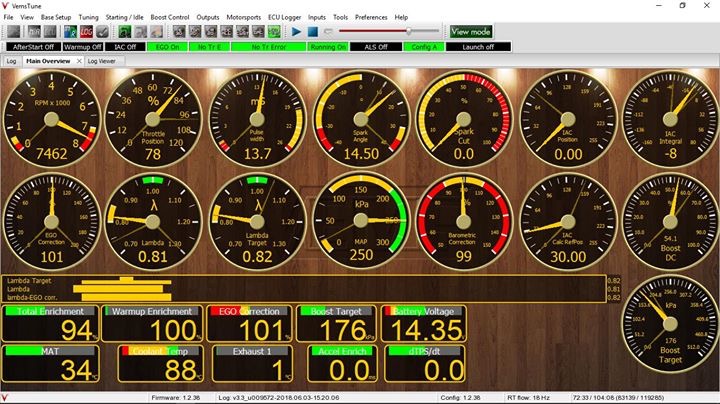Click the Running On indicator
Screen dimensions: 720x404
point(328,47)
